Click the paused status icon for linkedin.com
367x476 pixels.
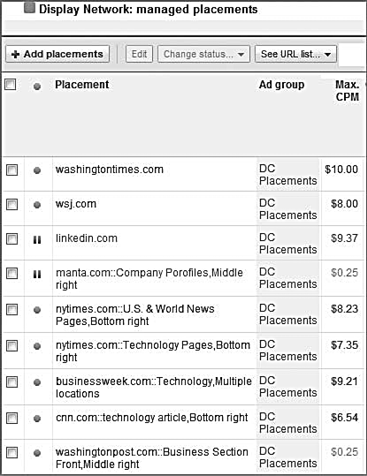(37, 240)
